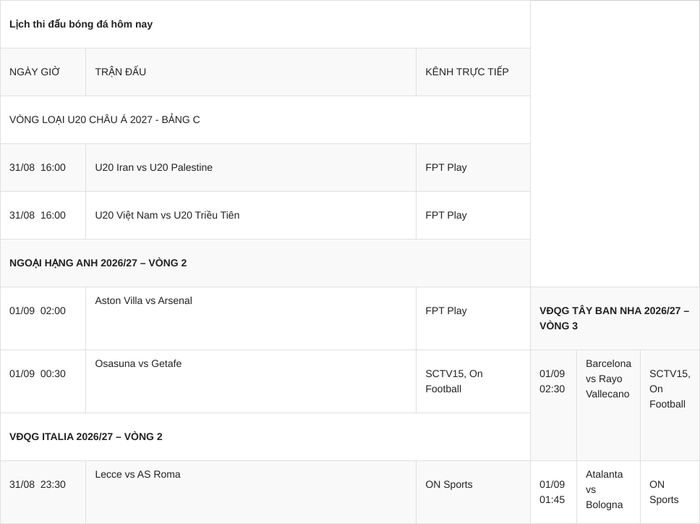The width and height of the screenshot is (700, 524).
Task: Click the Barcelona vs Rayo Vallecano match
Action: click(x=608, y=378)
